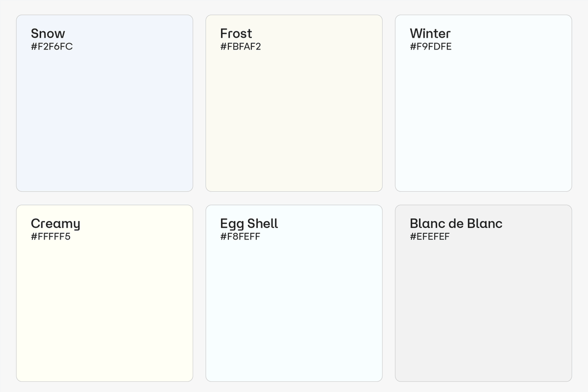
Task: Choose the Winter color swatch card
Action: 483,118
